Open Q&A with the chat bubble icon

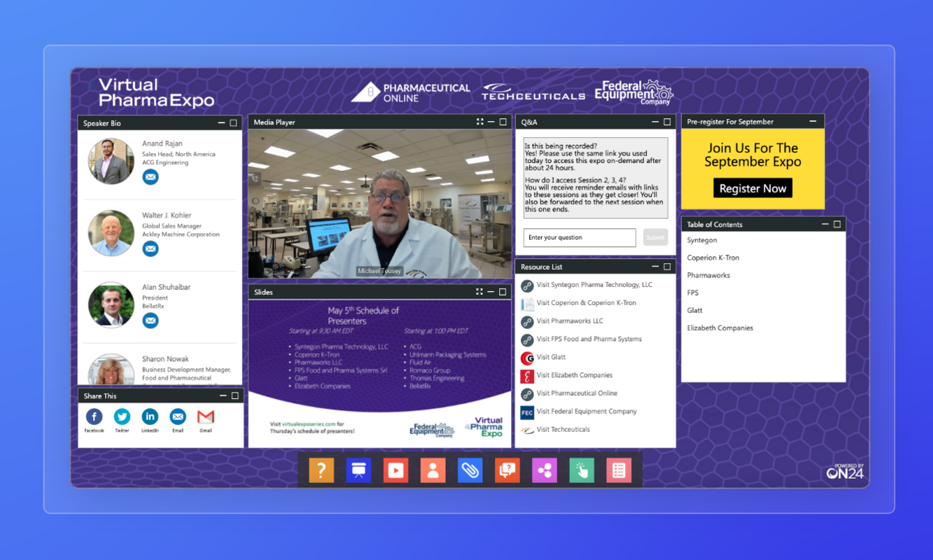click(x=507, y=470)
